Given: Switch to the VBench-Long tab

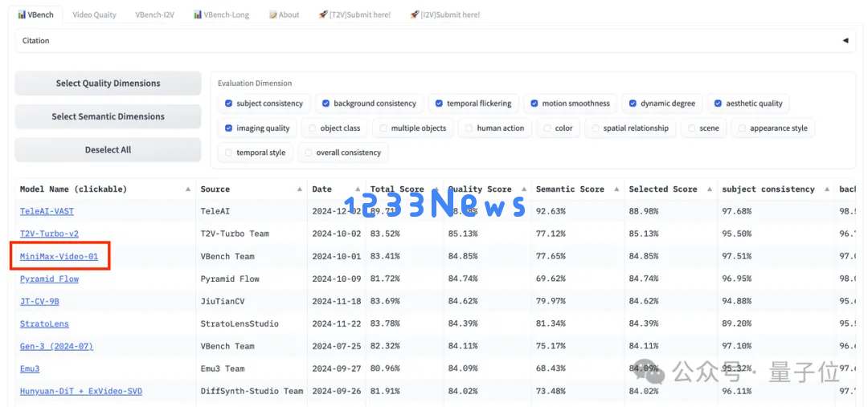Looking at the screenshot, I should click(x=221, y=15).
